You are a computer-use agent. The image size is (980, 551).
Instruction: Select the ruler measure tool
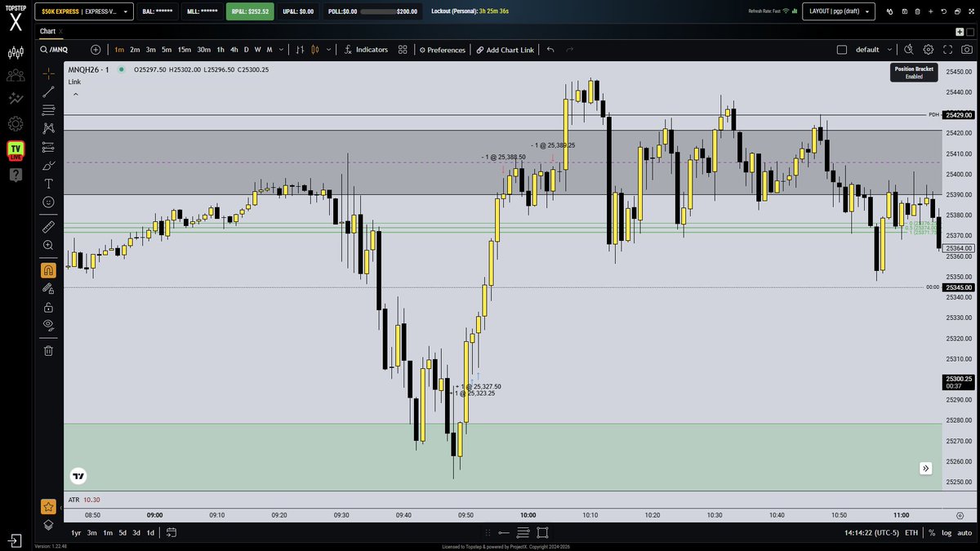point(48,226)
